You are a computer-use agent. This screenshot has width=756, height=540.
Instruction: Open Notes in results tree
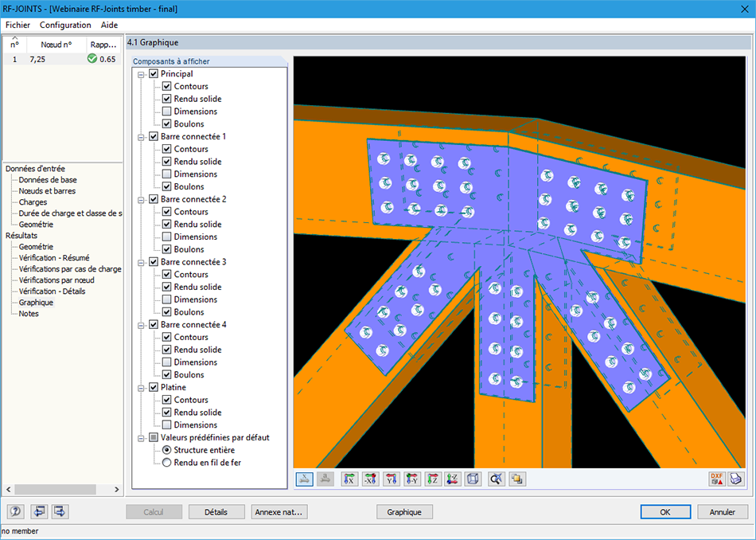click(x=29, y=314)
